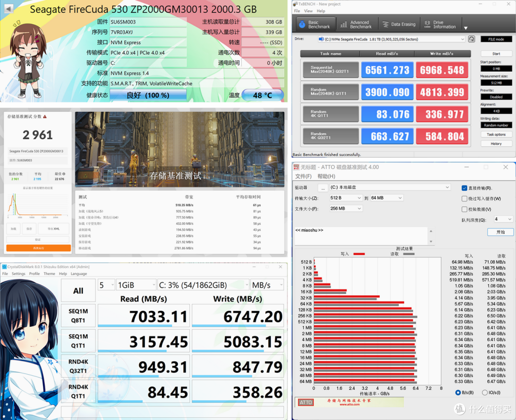Image resolution: width=516 pixels, height=420 pixels.
Task: Click the drive refresh icon in TxBENCH
Action: point(472,39)
